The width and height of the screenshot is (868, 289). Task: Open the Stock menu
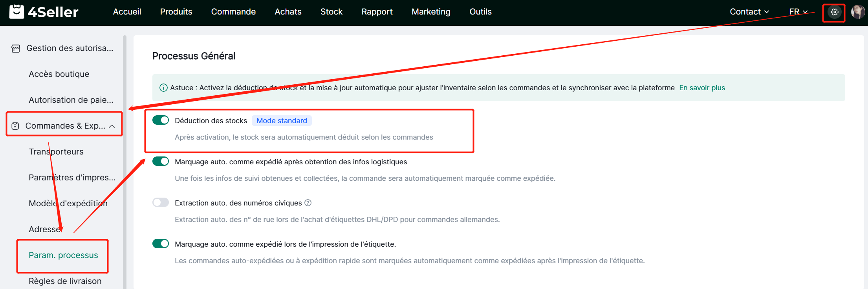click(331, 12)
